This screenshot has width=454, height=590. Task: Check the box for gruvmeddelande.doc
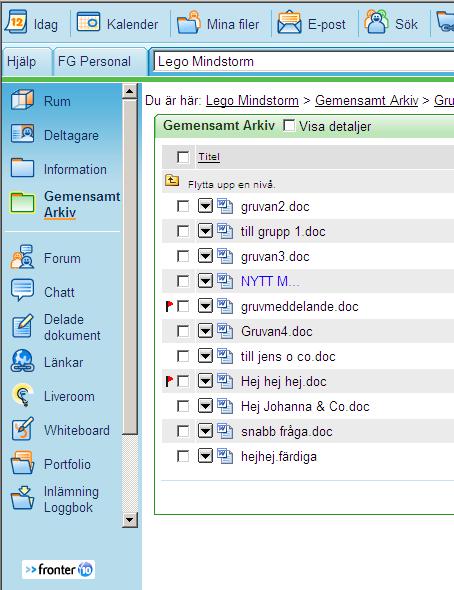183,306
